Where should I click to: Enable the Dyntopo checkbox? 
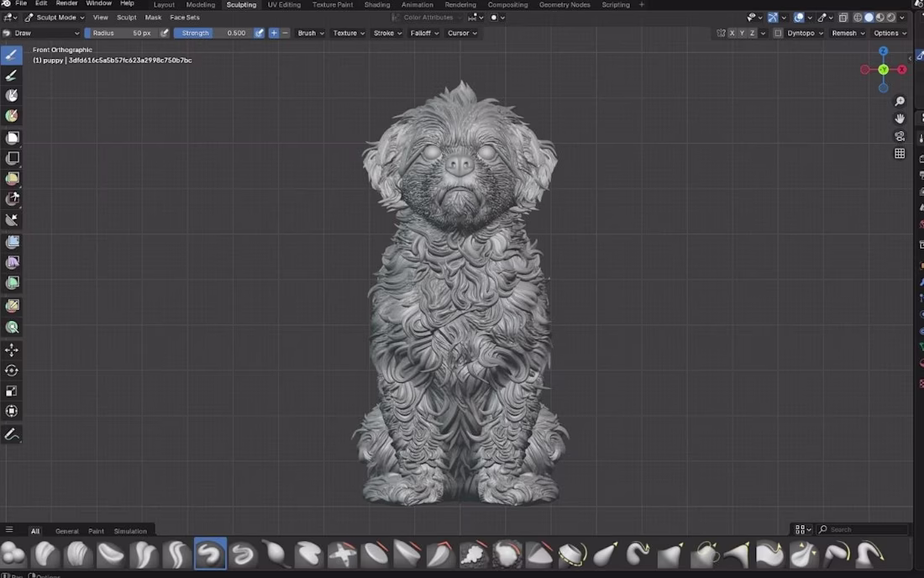click(x=778, y=33)
